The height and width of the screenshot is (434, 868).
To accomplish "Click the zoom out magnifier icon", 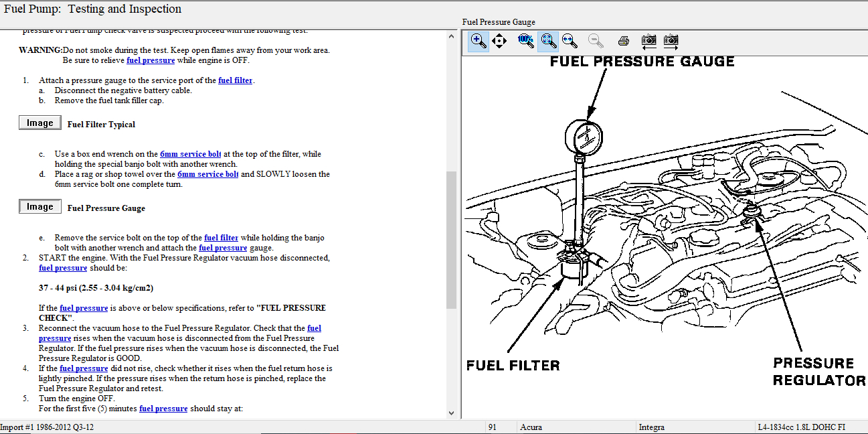I will pyautogui.click(x=596, y=41).
